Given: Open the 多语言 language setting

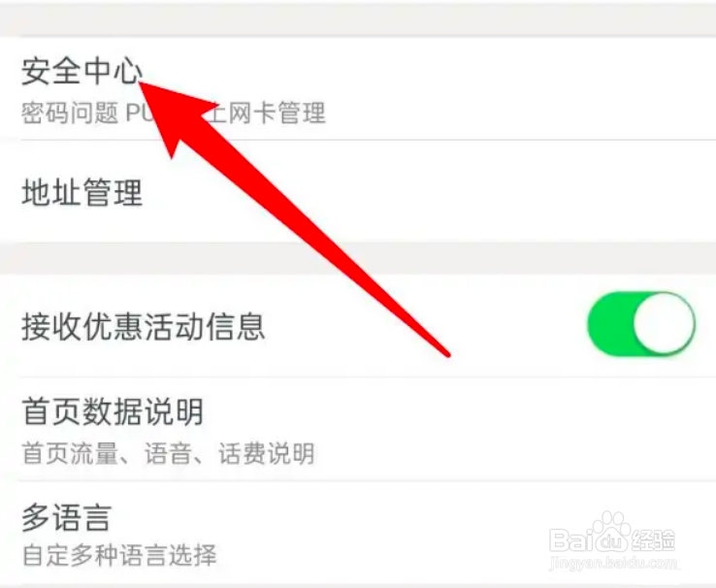Looking at the screenshot, I should (x=358, y=533).
